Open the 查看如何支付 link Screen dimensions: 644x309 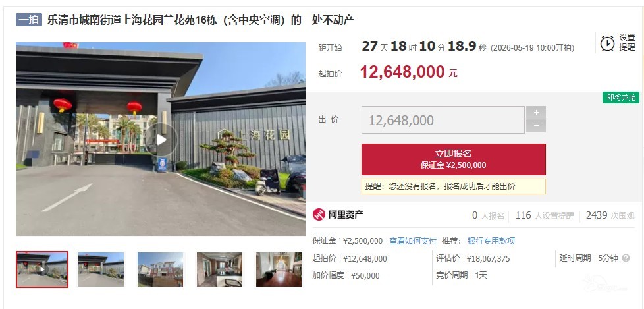point(412,240)
